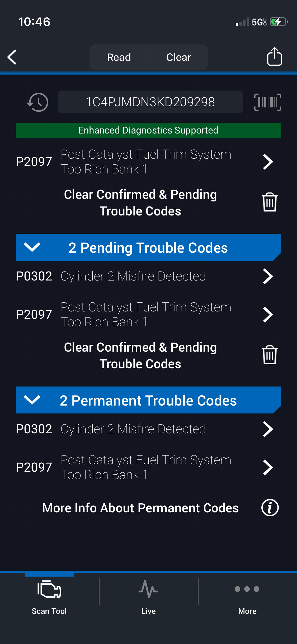
Task: Tap the VIN number field
Action: coord(150,102)
